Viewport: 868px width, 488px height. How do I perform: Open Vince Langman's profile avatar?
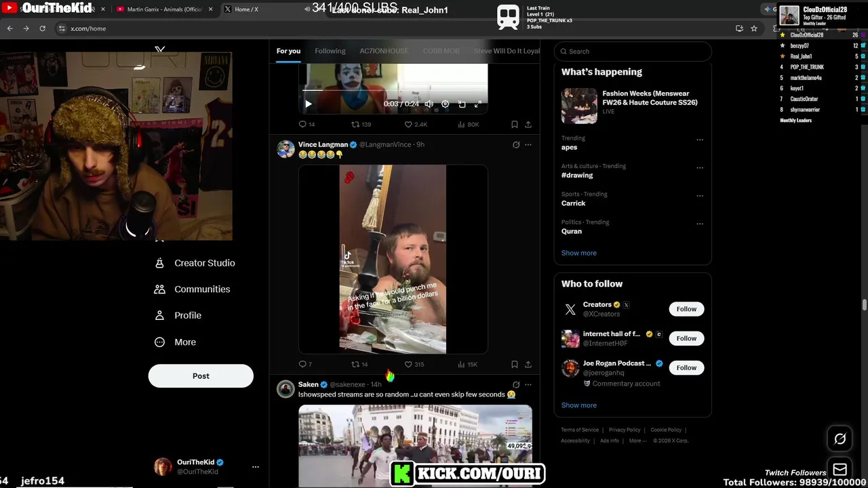pos(285,149)
